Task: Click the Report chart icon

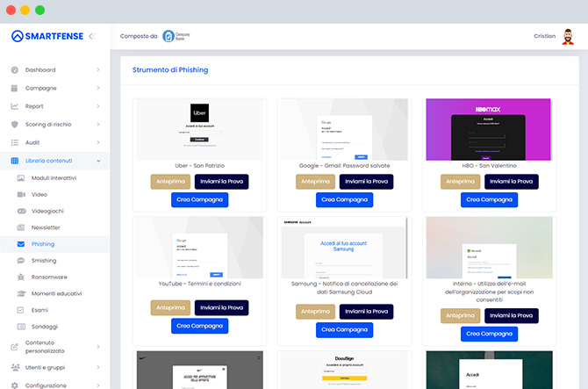Action: [x=15, y=106]
